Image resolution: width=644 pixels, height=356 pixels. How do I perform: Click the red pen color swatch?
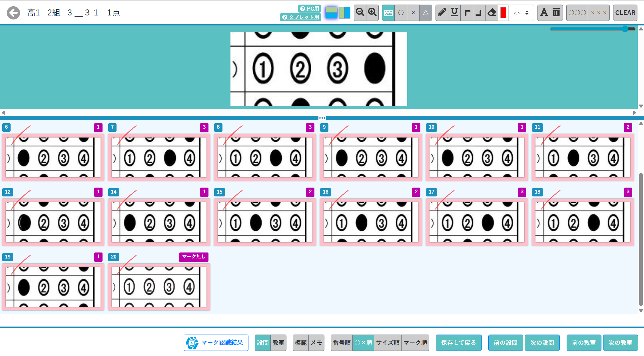click(x=503, y=13)
